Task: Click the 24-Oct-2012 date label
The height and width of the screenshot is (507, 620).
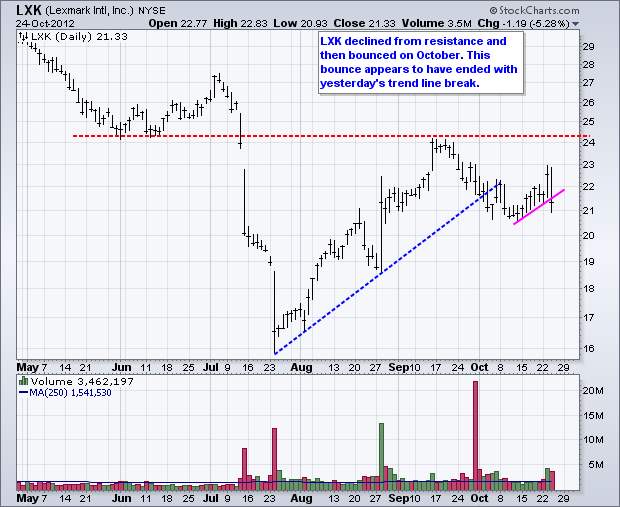Action: pos(45,23)
